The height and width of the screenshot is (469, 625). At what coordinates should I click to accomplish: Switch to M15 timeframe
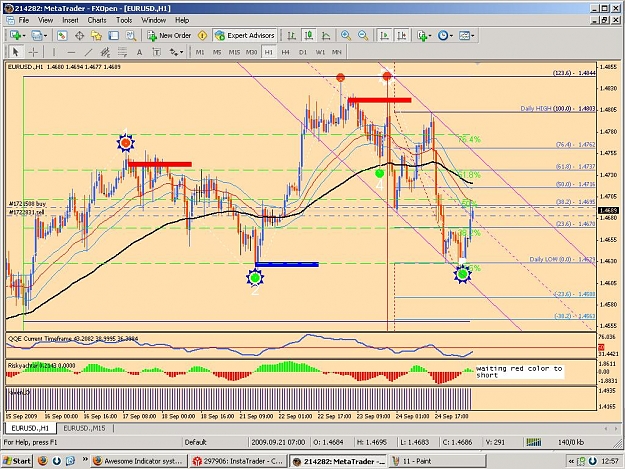pos(234,52)
